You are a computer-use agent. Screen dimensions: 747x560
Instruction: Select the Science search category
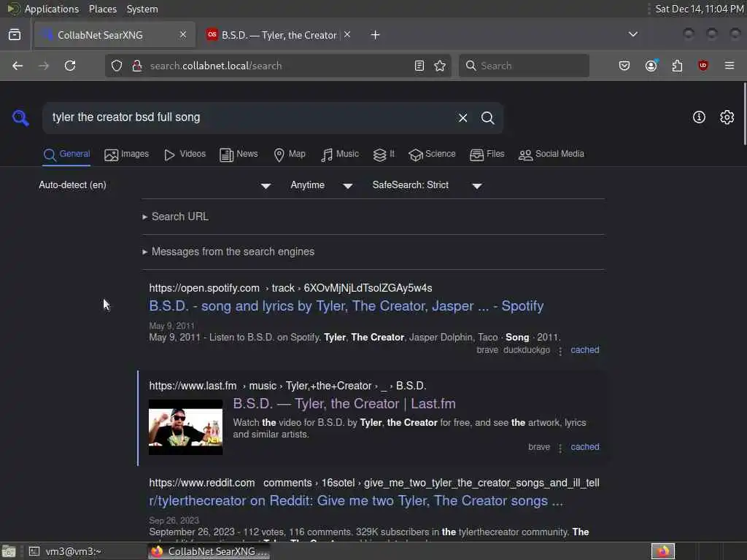point(432,155)
